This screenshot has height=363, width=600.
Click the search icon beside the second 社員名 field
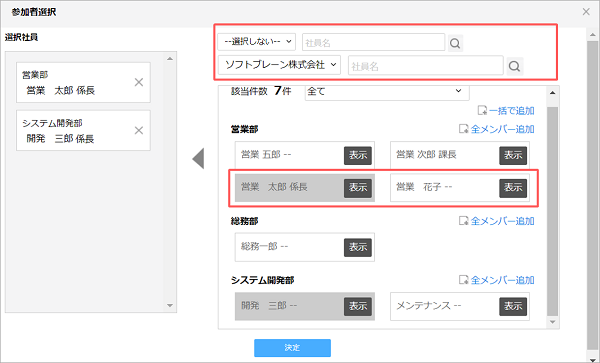515,67
